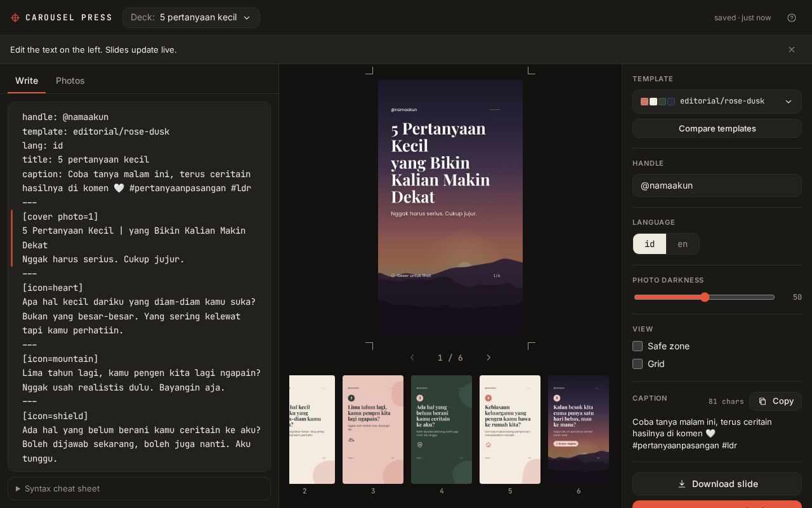
Task: Click the '81 chars' caption counter
Action: (x=726, y=401)
